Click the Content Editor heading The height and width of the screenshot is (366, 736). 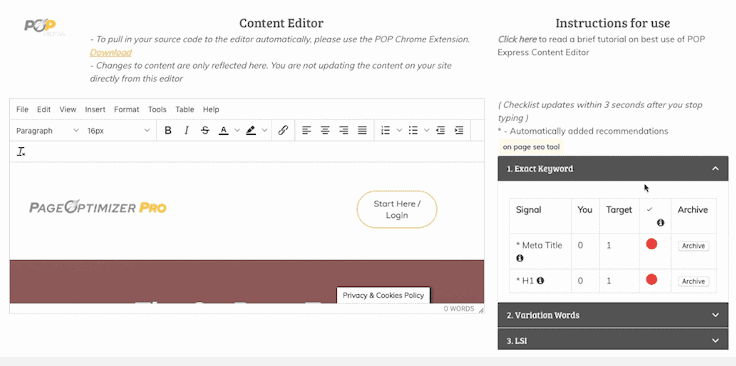pyautogui.click(x=281, y=23)
